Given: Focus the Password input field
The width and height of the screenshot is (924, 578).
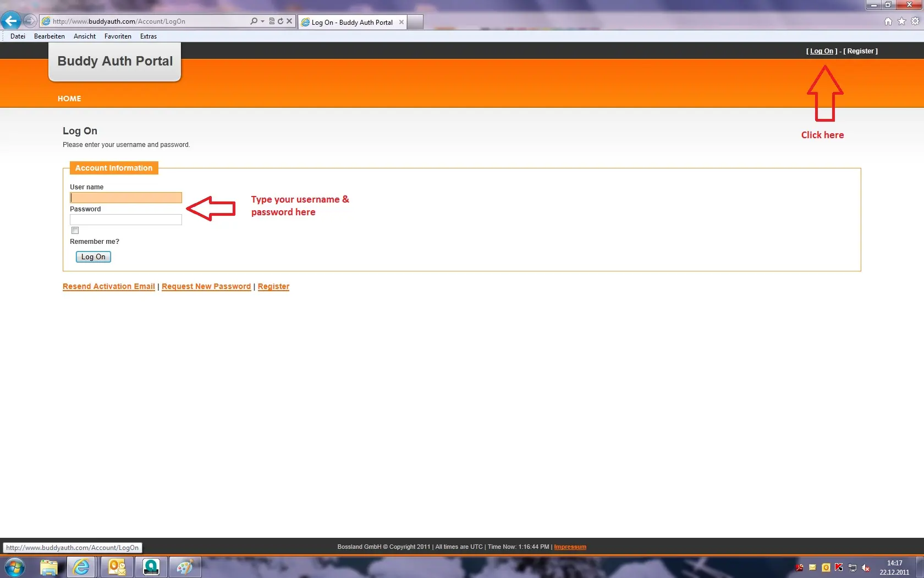Looking at the screenshot, I should (x=125, y=220).
